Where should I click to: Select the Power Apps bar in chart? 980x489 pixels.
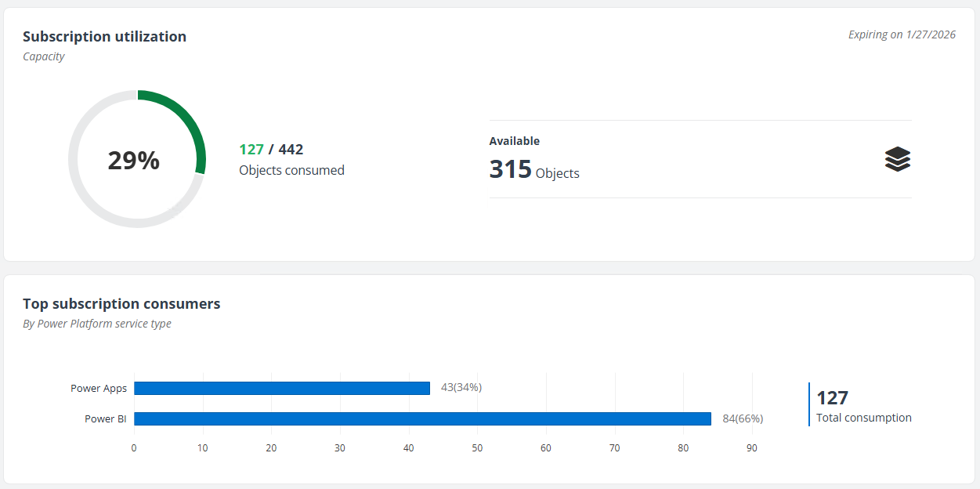click(282, 388)
